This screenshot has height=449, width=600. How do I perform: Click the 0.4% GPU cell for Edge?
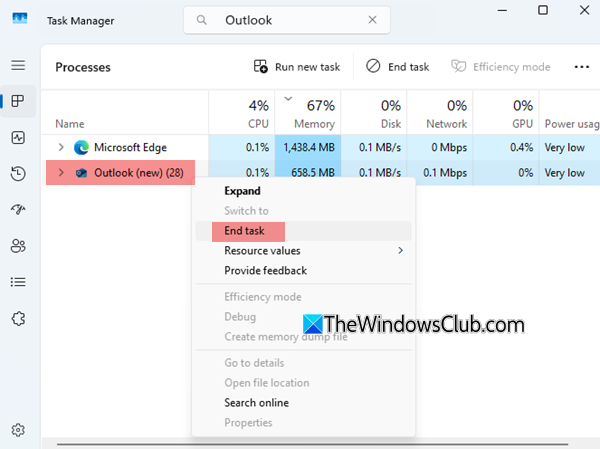pos(506,147)
